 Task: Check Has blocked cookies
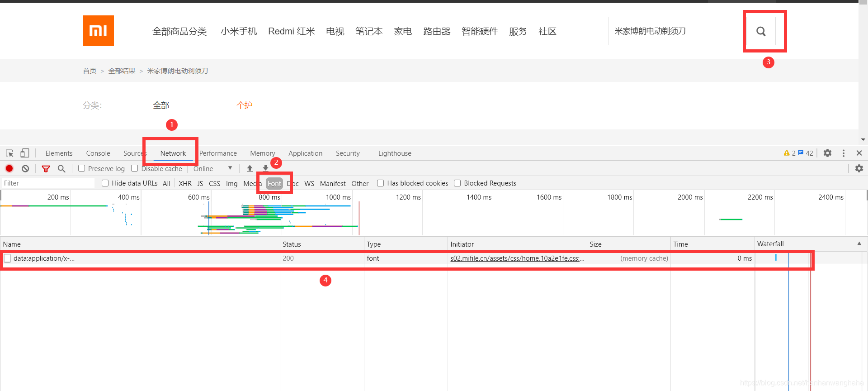coord(381,183)
